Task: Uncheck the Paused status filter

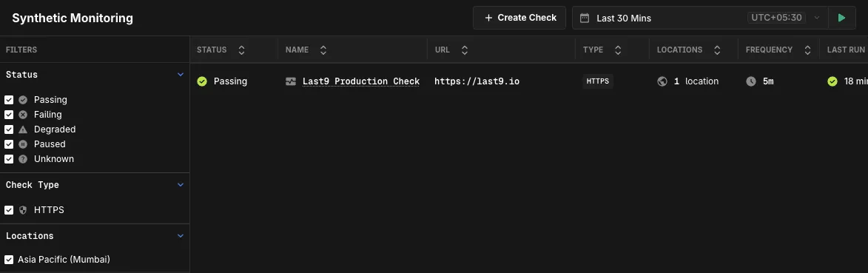Action: (9, 144)
